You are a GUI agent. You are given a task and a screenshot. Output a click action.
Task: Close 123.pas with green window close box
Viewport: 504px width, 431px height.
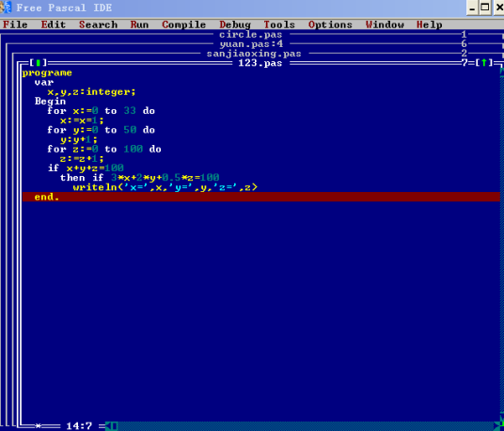click(x=39, y=63)
